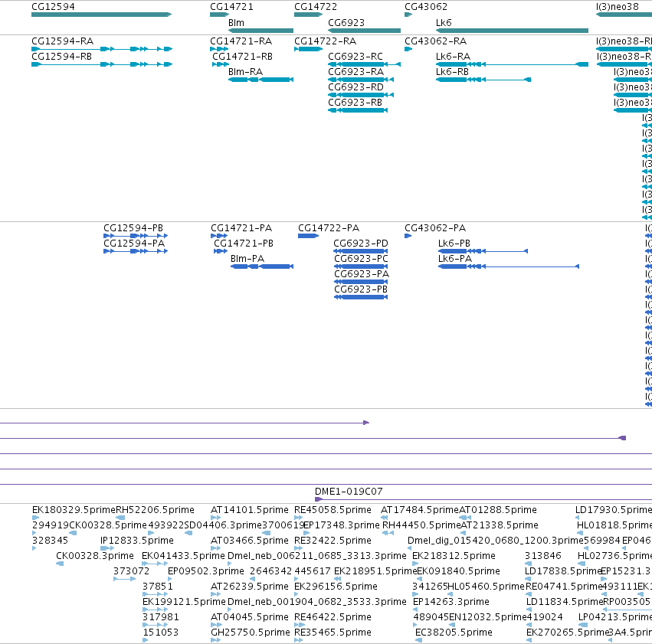The image size is (652, 644).
Task: Open protein CG14721-PB
Action: point(243,244)
